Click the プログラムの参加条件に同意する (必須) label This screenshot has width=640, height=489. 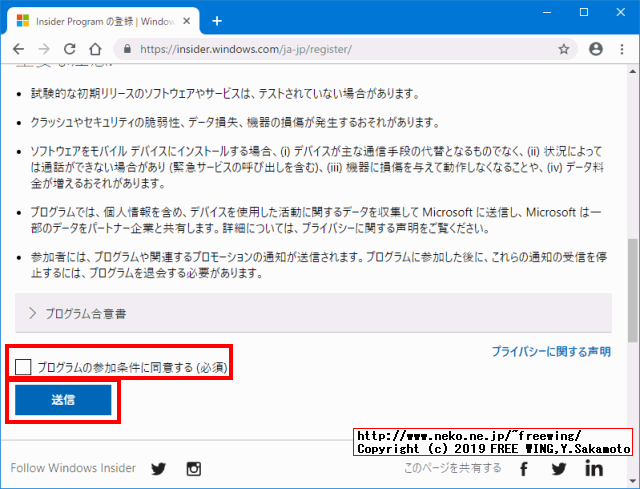132,367
